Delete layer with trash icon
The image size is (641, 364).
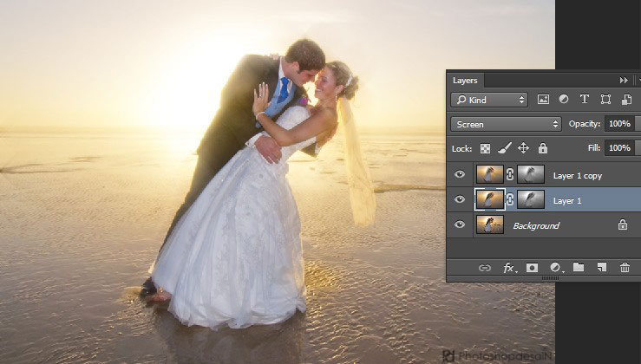pos(625,268)
